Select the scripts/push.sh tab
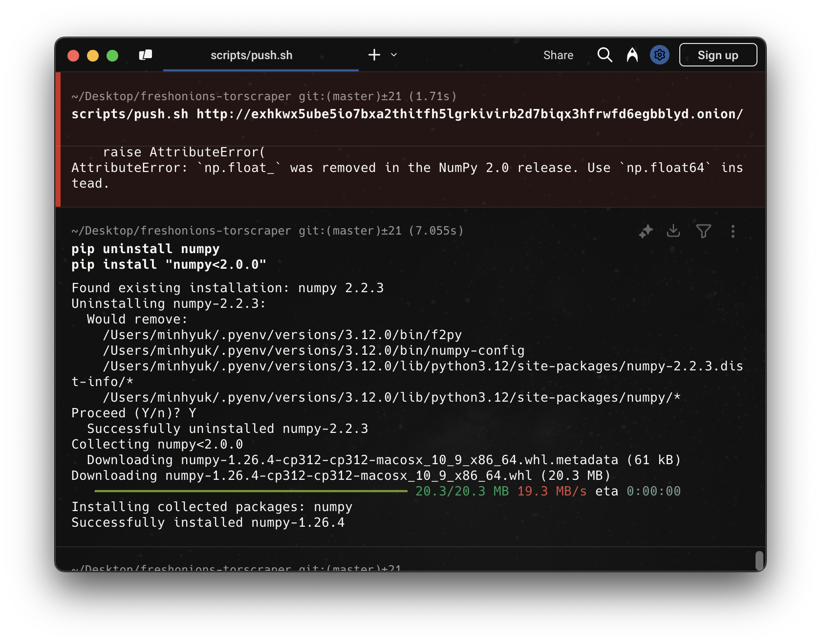 click(x=251, y=55)
